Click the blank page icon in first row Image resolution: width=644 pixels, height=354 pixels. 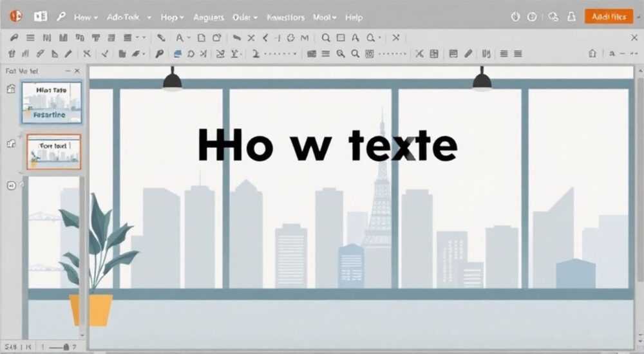[201, 38]
